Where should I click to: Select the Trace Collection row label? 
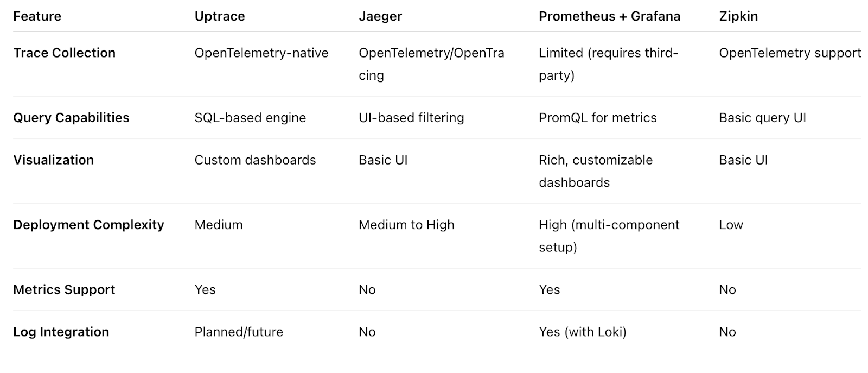point(64,53)
